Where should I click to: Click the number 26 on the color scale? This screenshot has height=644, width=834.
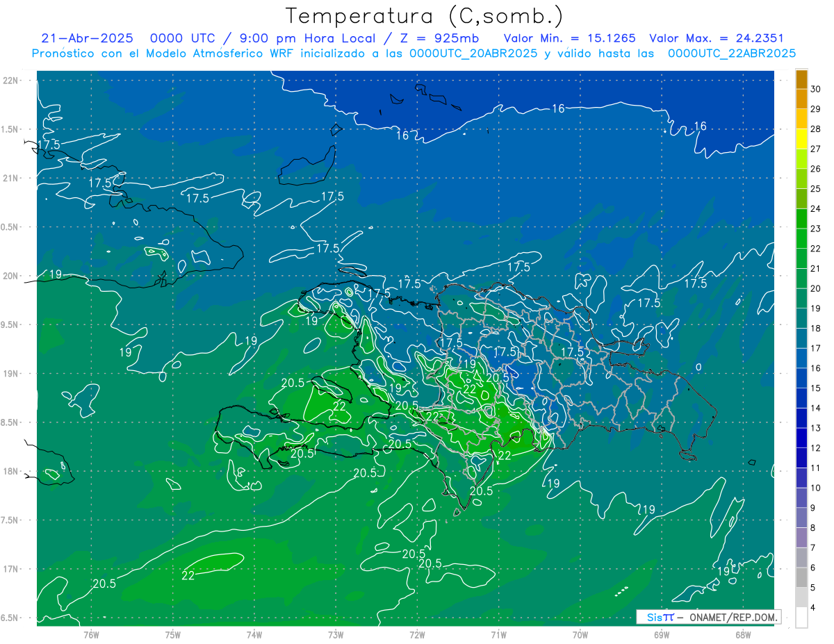(816, 169)
